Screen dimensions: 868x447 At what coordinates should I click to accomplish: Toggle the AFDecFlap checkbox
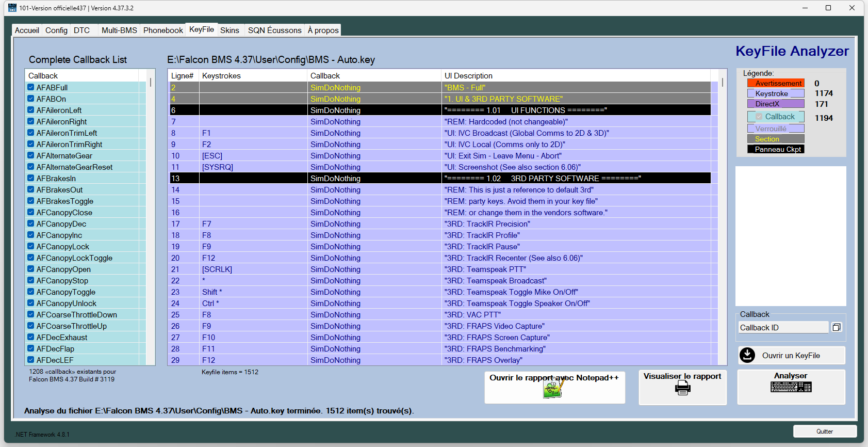[31, 348]
